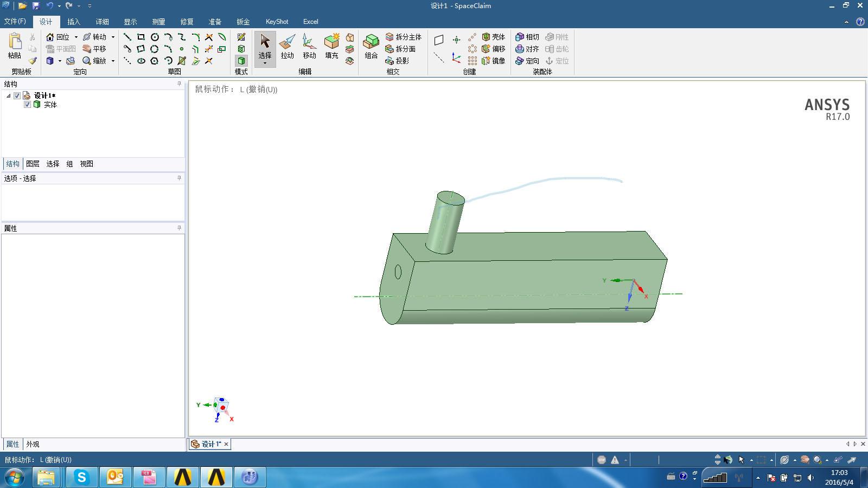Image resolution: width=868 pixels, height=488 pixels.
Task: Select the Pull (拉动) tool
Action: [288, 49]
